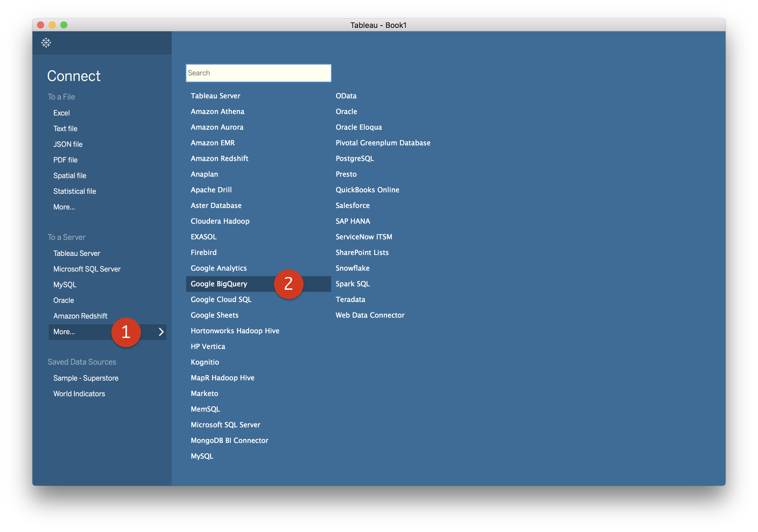Screen dimensions: 758x532
Task: Select MongoDB BI Connector entry
Action: pos(229,441)
